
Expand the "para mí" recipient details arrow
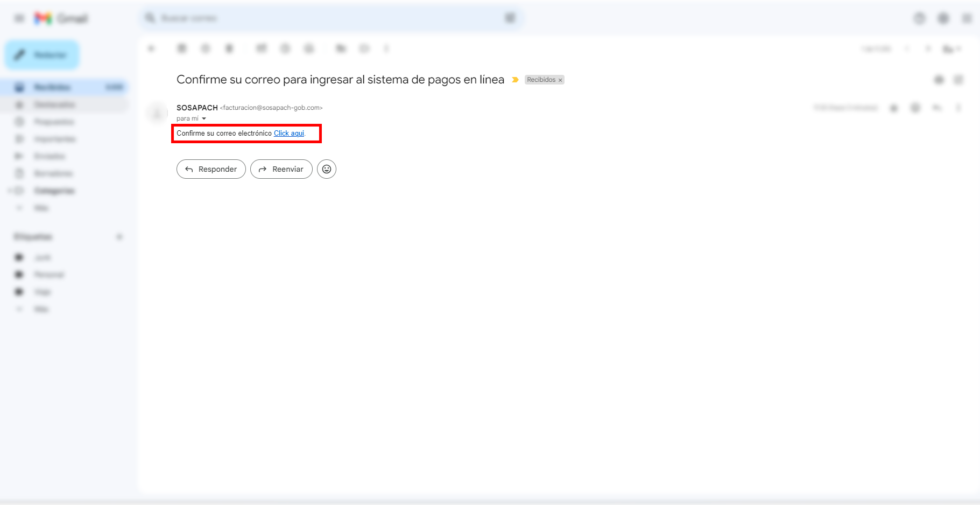pos(204,118)
